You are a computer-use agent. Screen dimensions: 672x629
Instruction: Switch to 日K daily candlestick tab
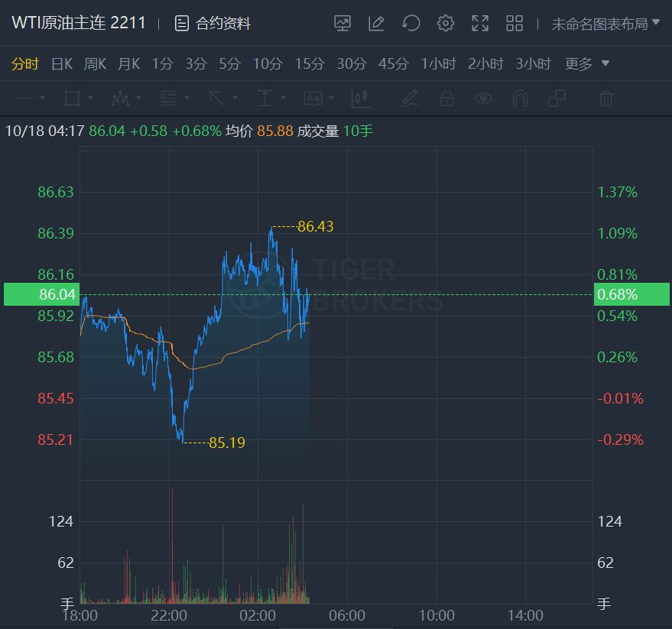click(62, 64)
